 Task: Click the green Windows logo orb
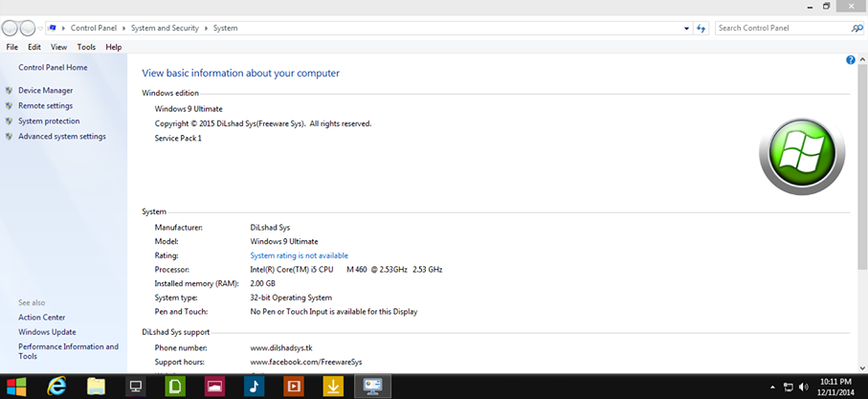[802, 156]
